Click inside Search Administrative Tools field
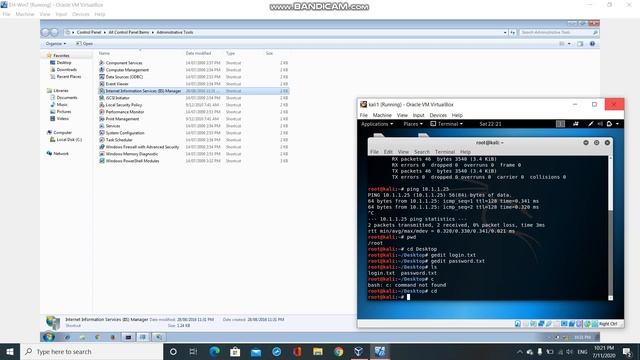The image size is (640, 360). (557, 32)
